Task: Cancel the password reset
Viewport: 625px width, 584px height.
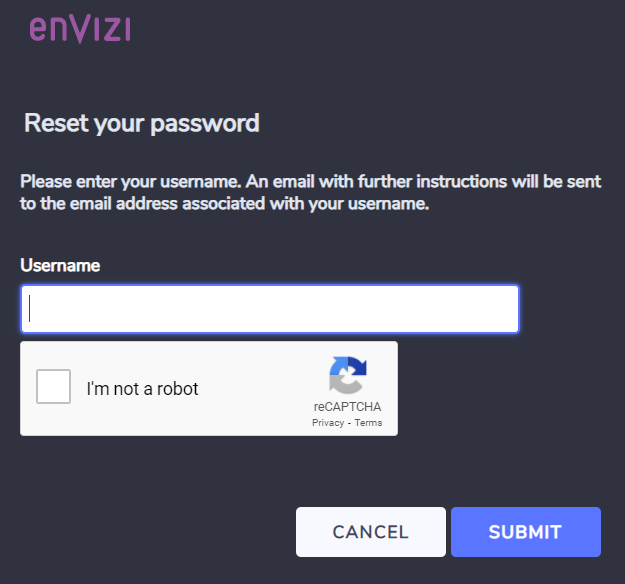Action: click(371, 532)
